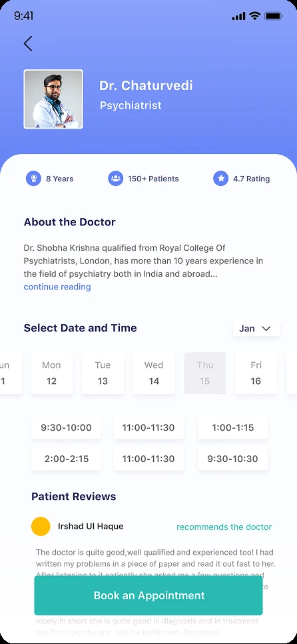Select the 9:30-10:00 time slot

point(66,427)
